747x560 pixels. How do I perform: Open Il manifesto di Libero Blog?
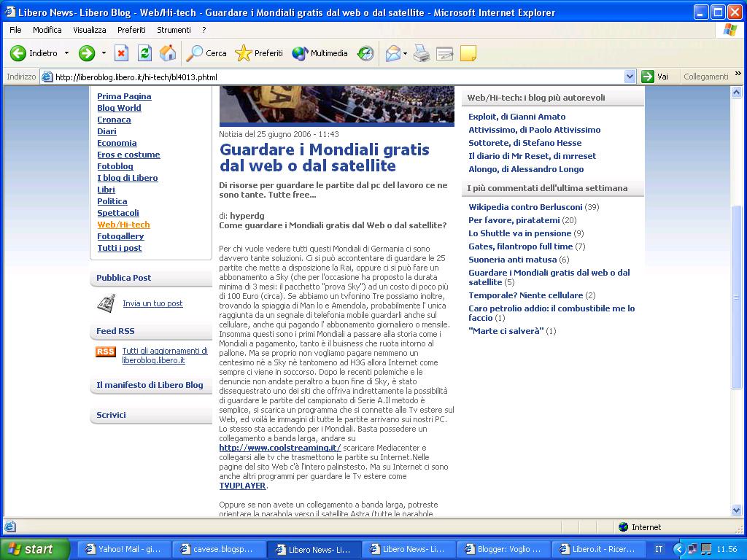pyautogui.click(x=150, y=385)
